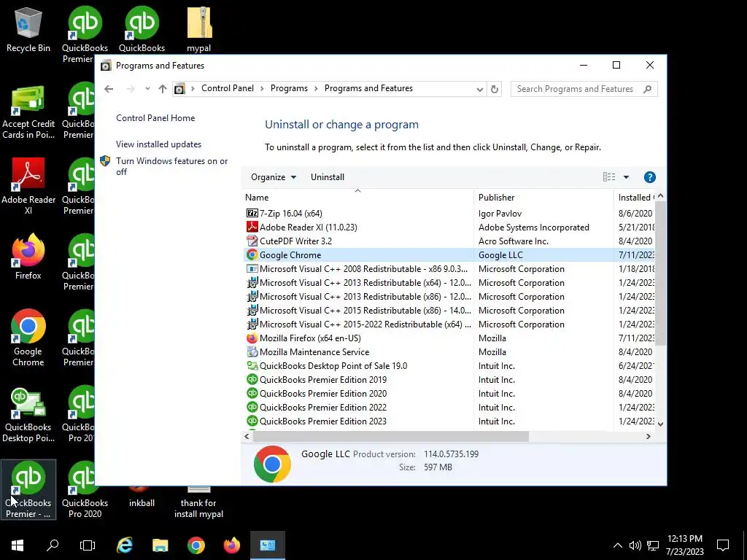Click the Mozilla Firefox list icon

tap(252, 338)
